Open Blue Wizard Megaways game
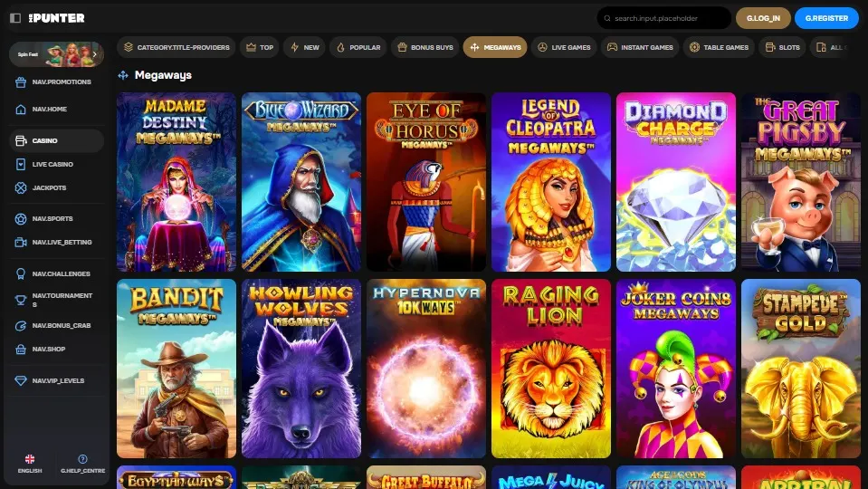The image size is (868, 489). point(301,182)
